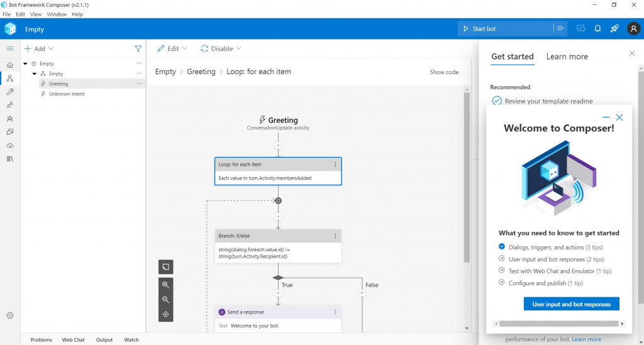Image resolution: width=644 pixels, height=345 pixels.
Task: Select Unknown intent trigger in tree
Action: (x=67, y=94)
